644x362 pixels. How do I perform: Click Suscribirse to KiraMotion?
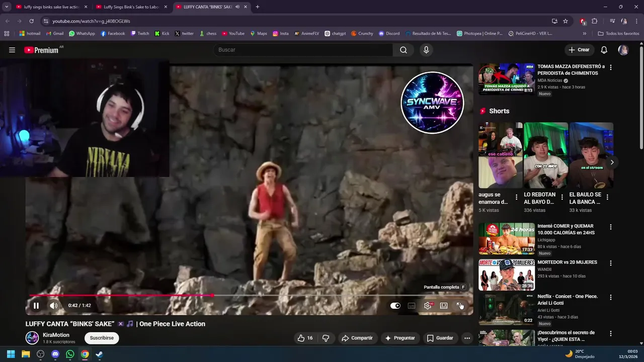click(x=102, y=338)
